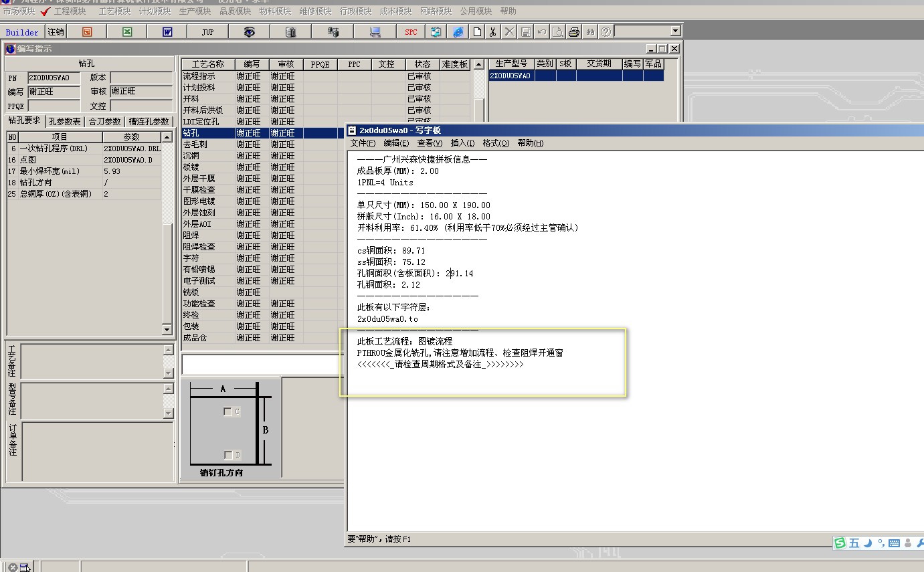This screenshot has width=924, height=572.
Task: Switch to the 合刀参数 tab
Action: [105, 122]
